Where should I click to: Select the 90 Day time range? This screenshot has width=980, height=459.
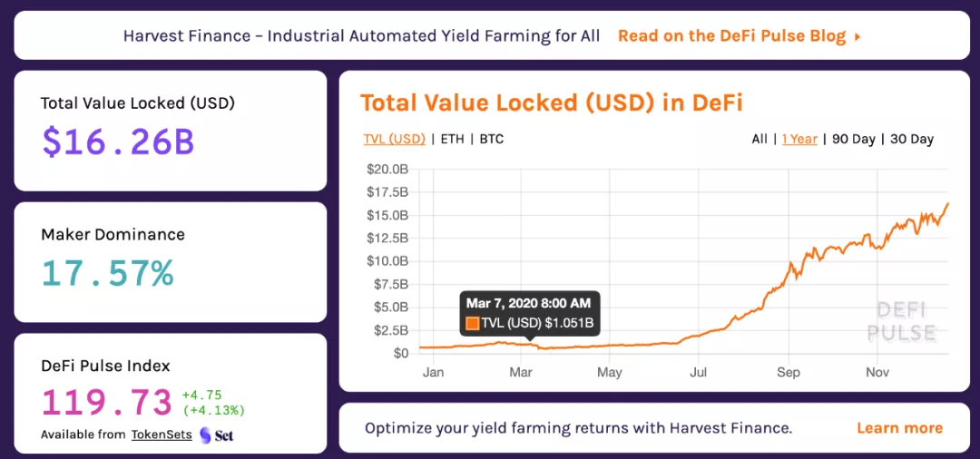click(853, 139)
